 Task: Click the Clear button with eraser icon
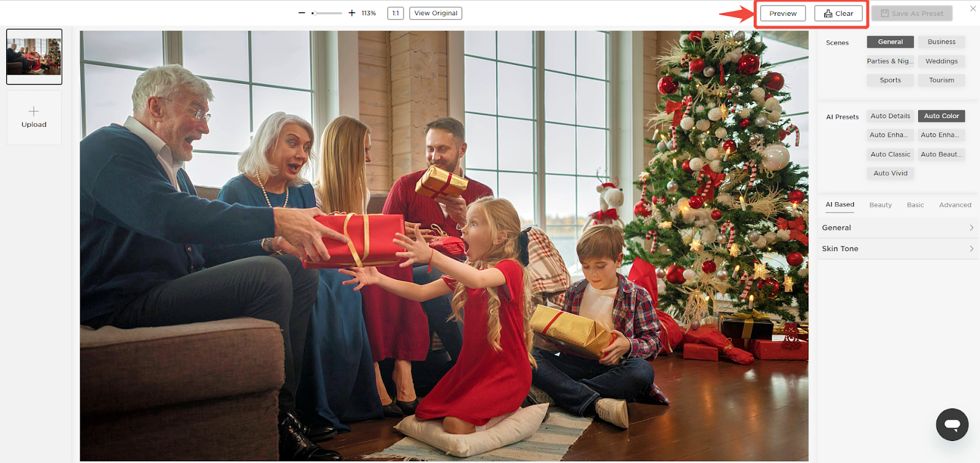coord(839,13)
